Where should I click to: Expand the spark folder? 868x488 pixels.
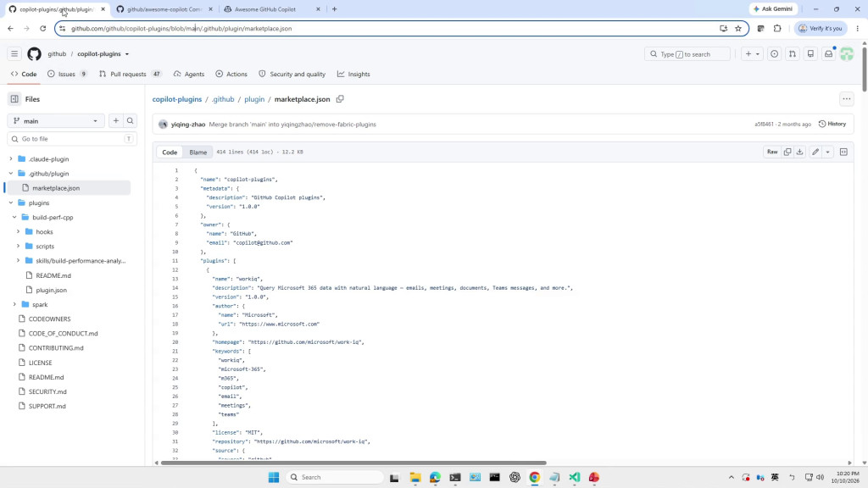14,304
